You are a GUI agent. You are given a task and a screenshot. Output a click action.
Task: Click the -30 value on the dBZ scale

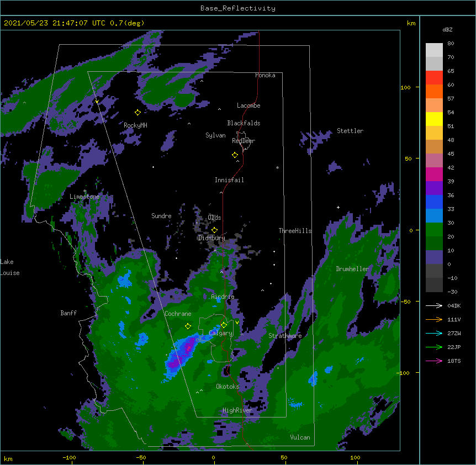click(x=452, y=292)
